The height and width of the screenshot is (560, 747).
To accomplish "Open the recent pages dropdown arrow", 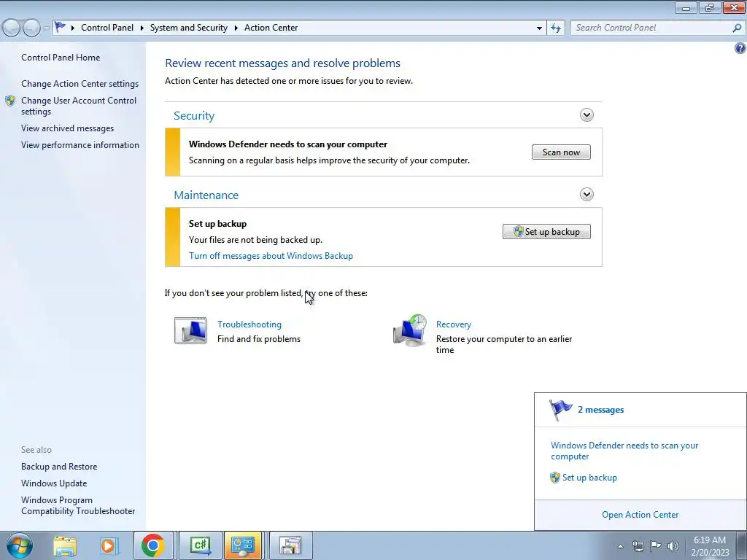I will [x=46, y=28].
